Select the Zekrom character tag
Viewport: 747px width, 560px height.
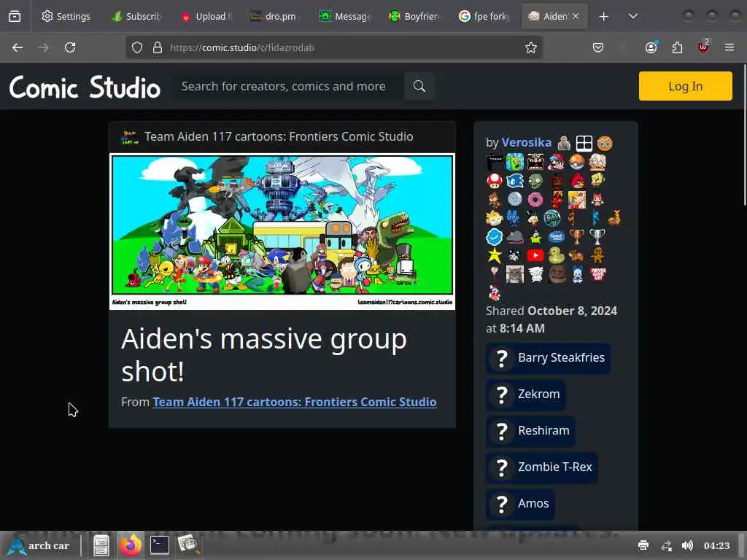[x=526, y=394]
